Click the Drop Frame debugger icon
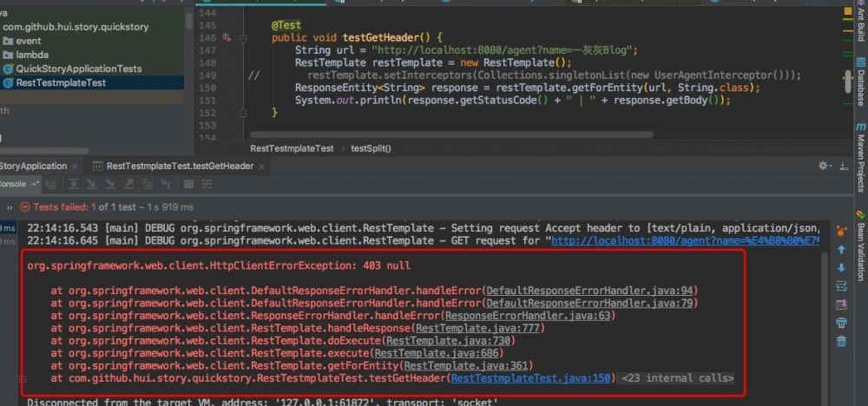Screen dimensions: 868x406 [x=147, y=184]
